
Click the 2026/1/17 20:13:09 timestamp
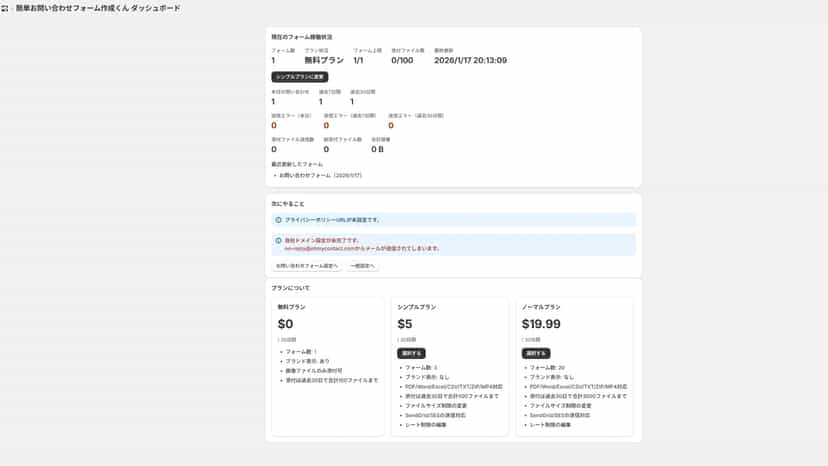pyautogui.click(x=471, y=61)
